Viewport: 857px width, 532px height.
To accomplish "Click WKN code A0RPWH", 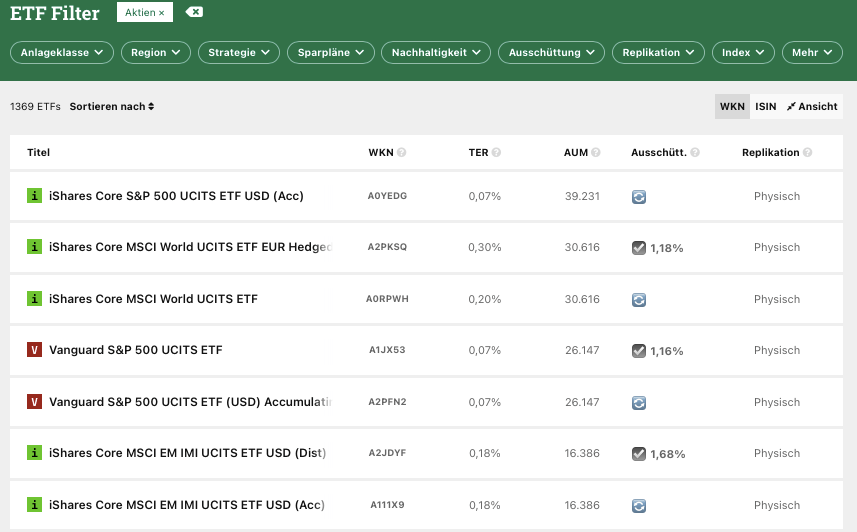I will pyautogui.click(x=387, y=299).
